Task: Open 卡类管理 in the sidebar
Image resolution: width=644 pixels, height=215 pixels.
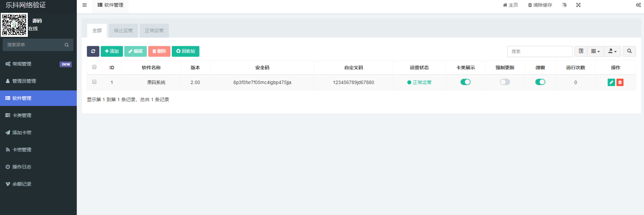Action: tap(38, 115)
